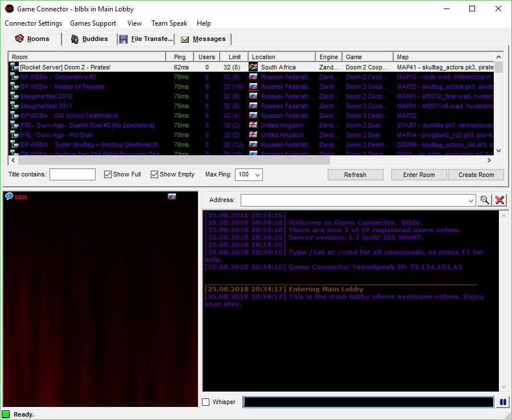Switch to the Messages tab
512x420 pixels.
pyautogui.click(x=203, y=39)
